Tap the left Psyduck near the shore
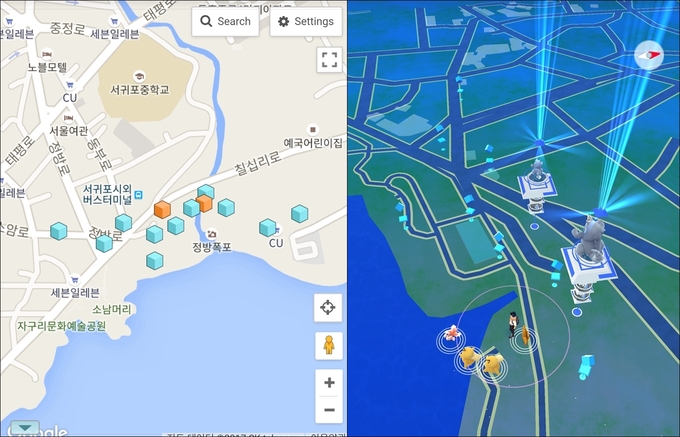The width and height of the screenshot is (680, 437). point(469,358)
